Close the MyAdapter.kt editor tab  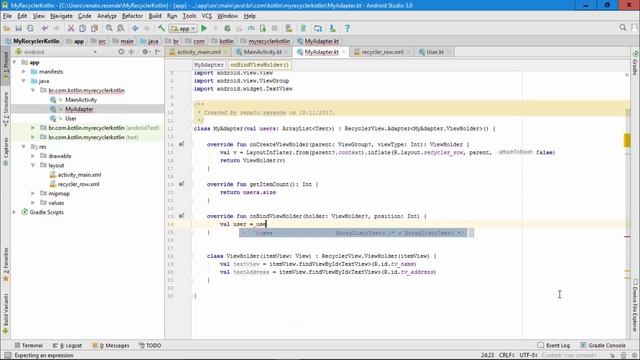click(344, 52)
